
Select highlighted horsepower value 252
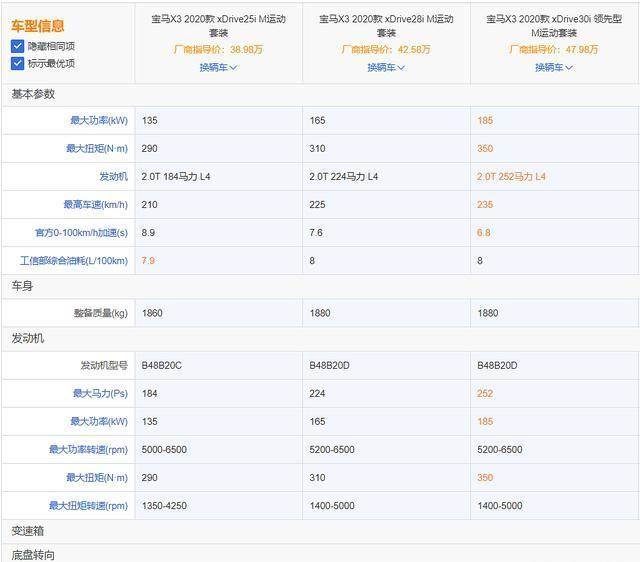[x=485, y=393]
